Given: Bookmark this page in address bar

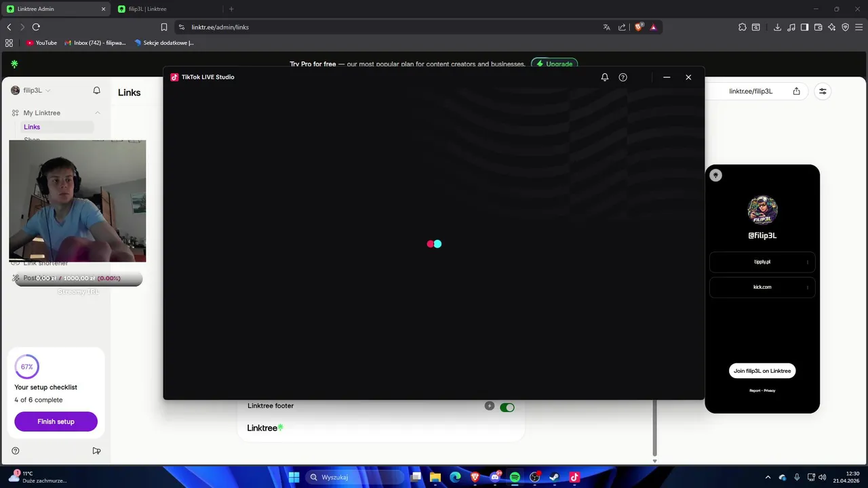Looking at the screenshot, I should click(164, 27).
